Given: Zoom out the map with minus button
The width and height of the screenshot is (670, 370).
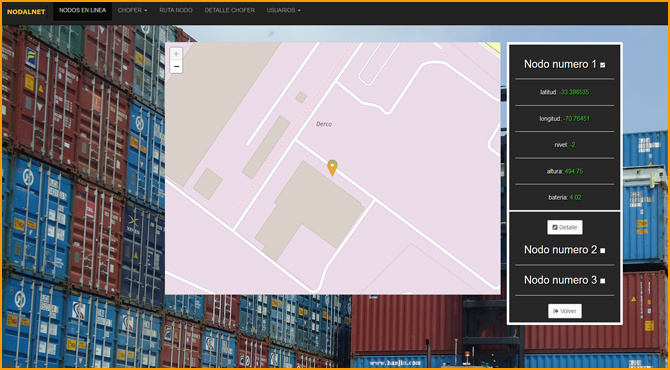Looking at the screenshot, I should click(x=176, y=67).
